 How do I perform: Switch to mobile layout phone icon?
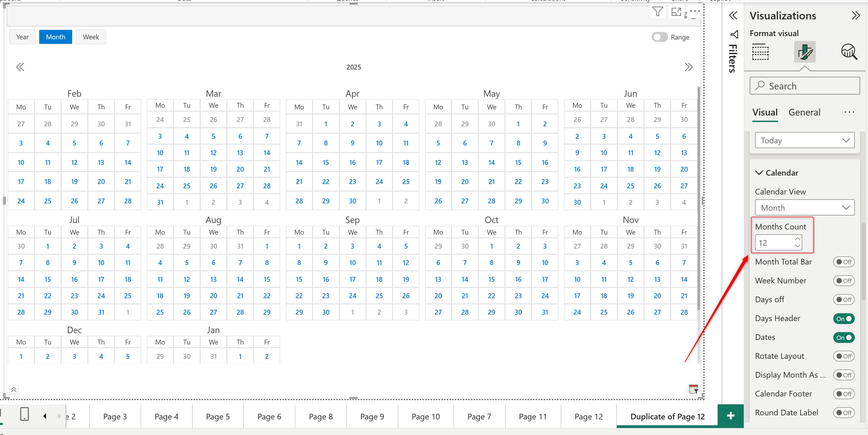(x=25, y=414)
